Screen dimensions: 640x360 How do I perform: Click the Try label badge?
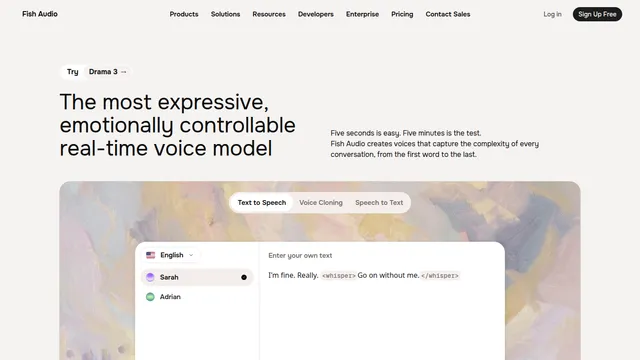pos(73,72)
